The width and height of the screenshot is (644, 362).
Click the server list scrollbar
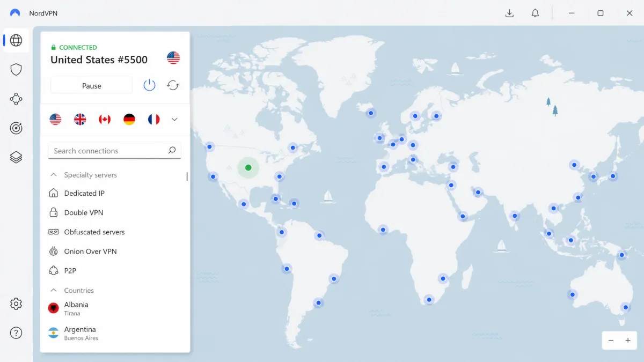[x=187, y=176]
